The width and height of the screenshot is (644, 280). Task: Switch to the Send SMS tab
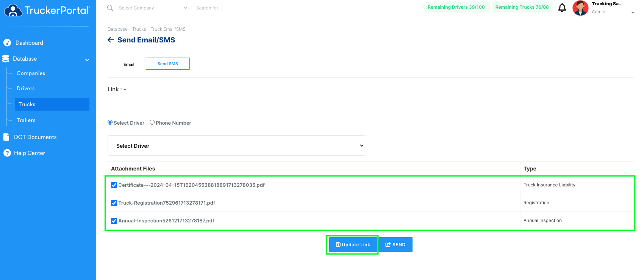pyautogui.click(x=168, y=64)
